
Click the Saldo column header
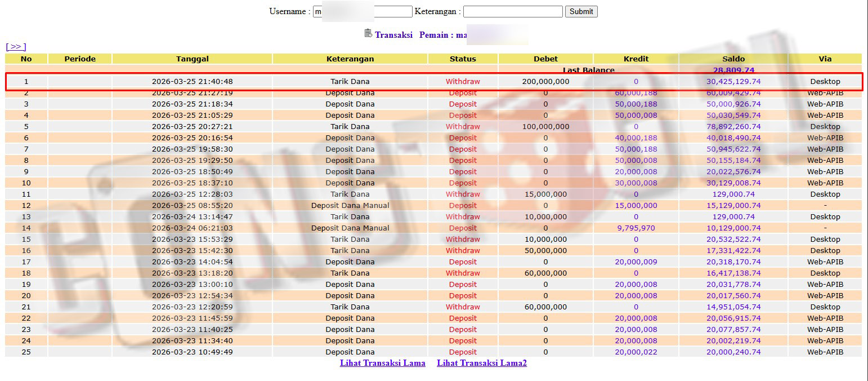733,59
